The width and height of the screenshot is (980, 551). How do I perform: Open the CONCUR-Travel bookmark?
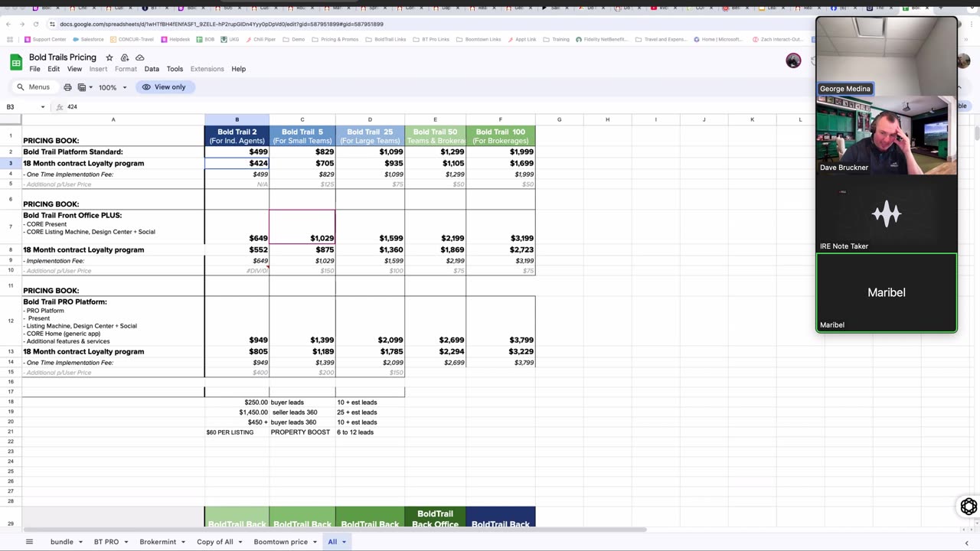tap(132, 39)
